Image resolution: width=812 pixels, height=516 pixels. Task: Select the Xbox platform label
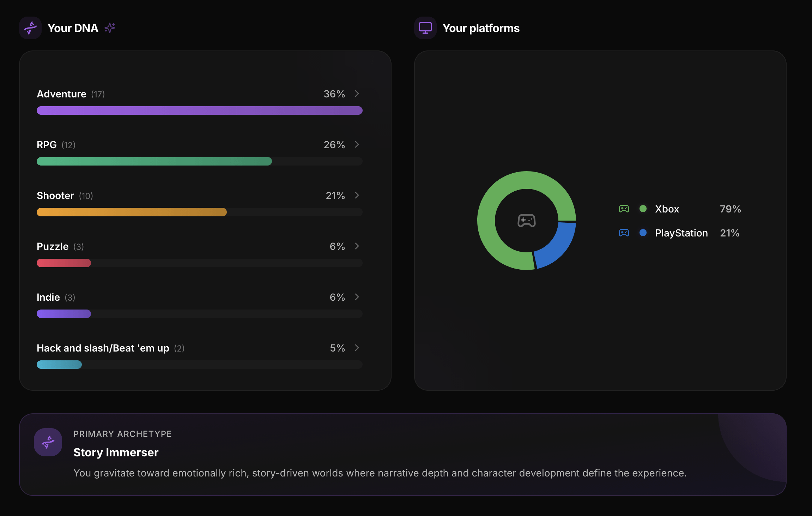click(x=667, y=209)
